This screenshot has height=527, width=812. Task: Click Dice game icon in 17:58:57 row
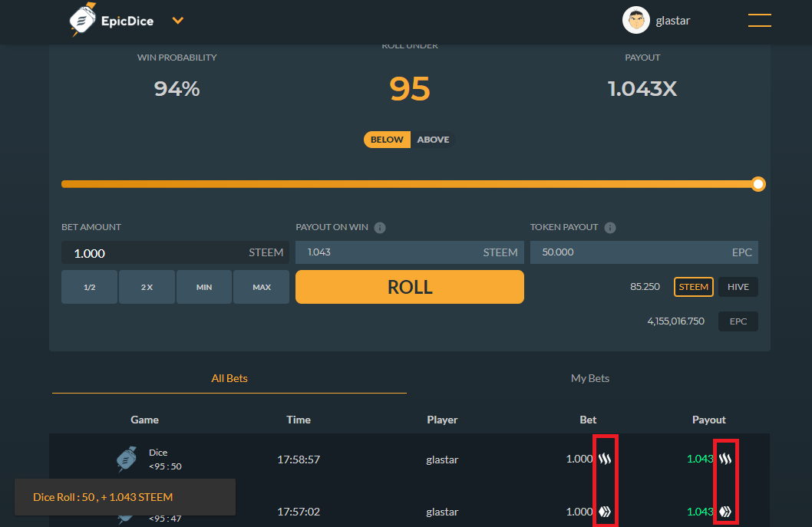click(127, 459)
